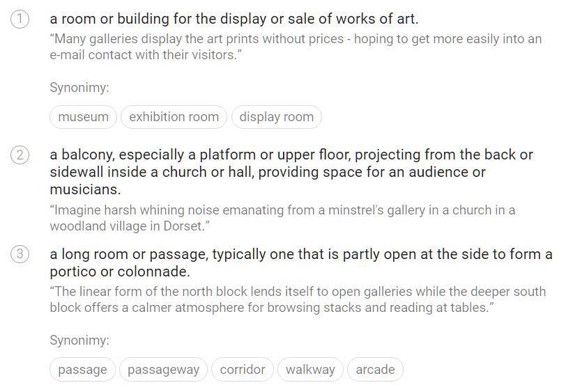The height and width of the screenshot is (392, 573).
Task: Choose the 'walkway' synonym
Action: pos(310,370)
